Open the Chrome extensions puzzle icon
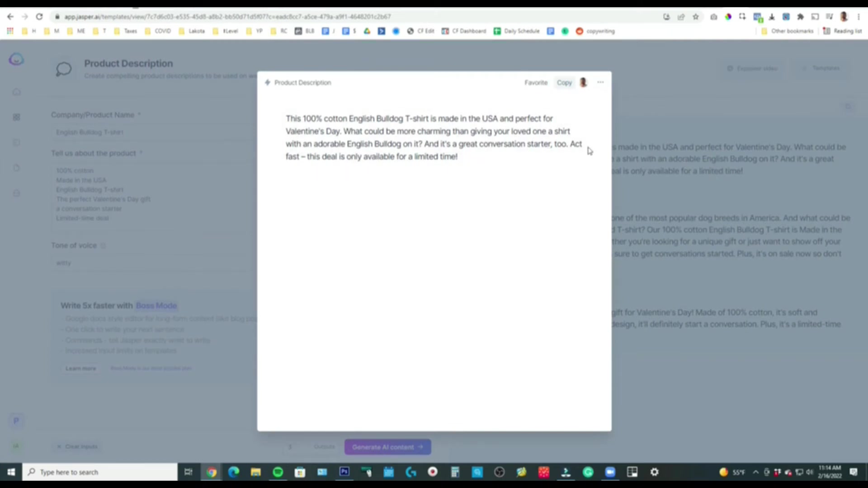This screenshot has width=868, height=488. (x=801, y=17)
